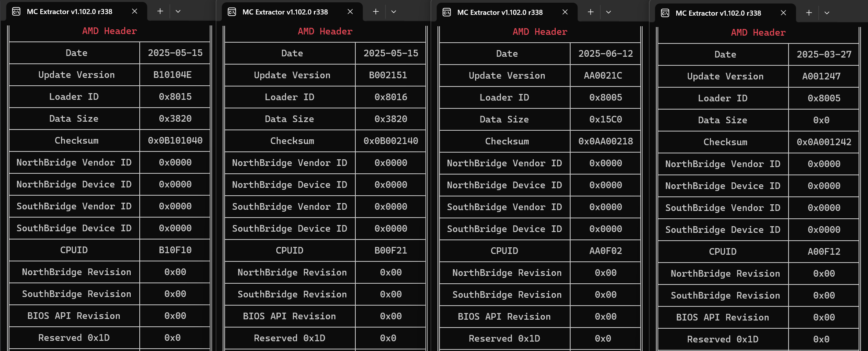The width and height of the screenshot is (868, 351).
Task: Click the Update Version value B002151
Action: 388,75
